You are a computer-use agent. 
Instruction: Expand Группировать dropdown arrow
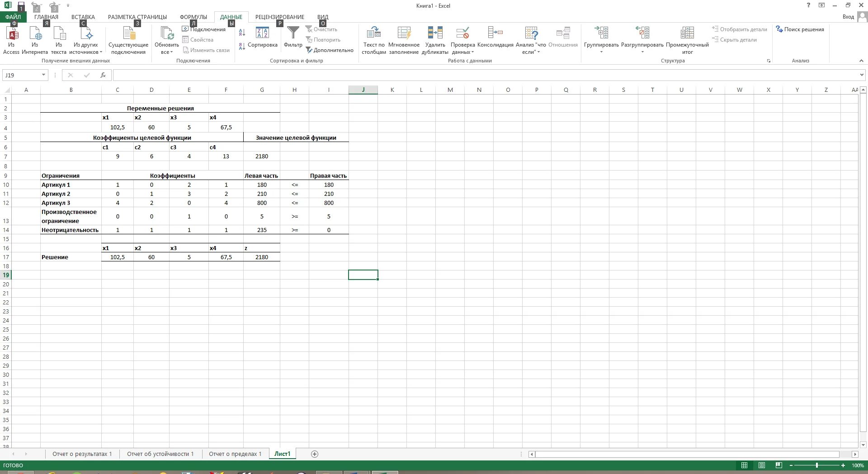601,52
